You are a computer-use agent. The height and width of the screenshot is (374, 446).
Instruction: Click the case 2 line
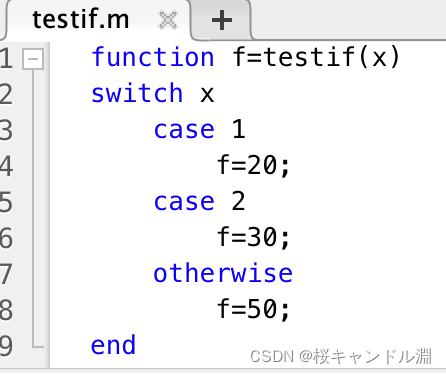199,201
